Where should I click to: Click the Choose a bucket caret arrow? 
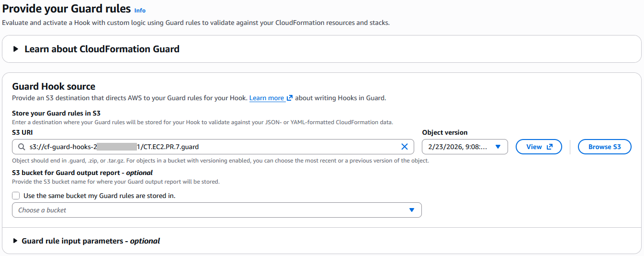click(412, 210)
